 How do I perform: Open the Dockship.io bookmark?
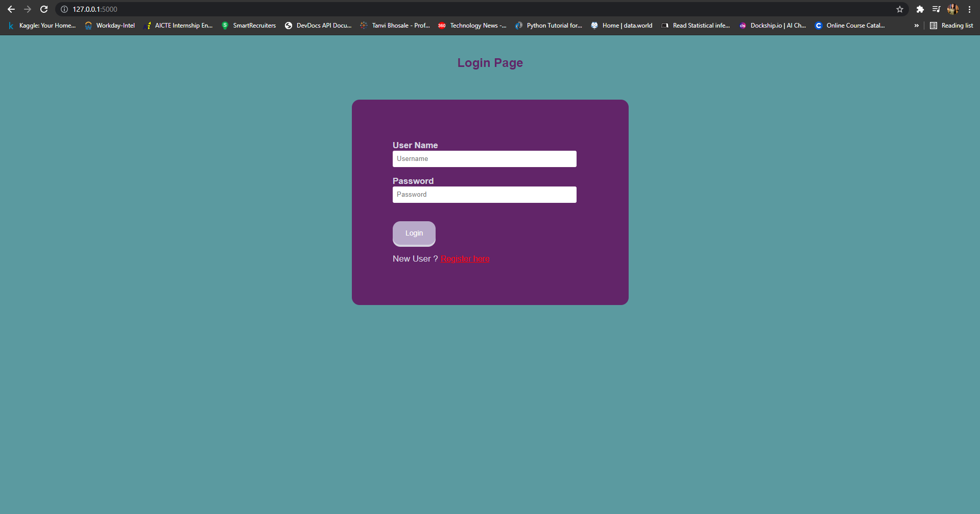coord(773,26)
